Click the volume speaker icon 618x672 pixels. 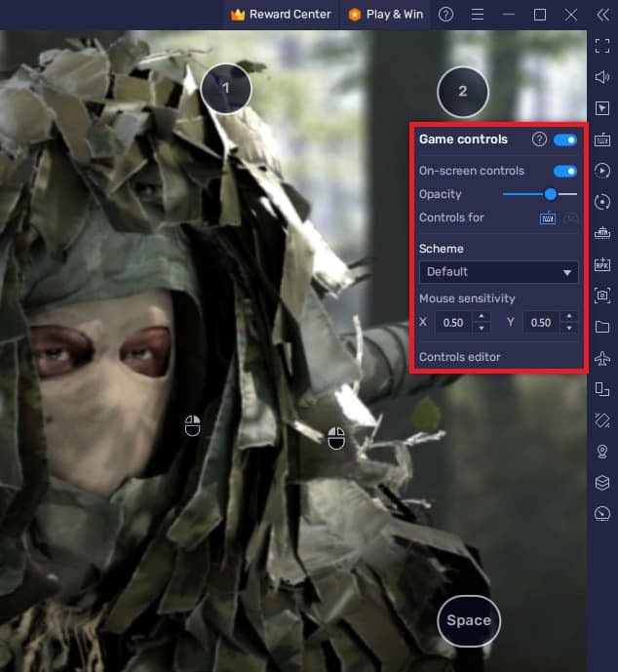coord(601,77)
